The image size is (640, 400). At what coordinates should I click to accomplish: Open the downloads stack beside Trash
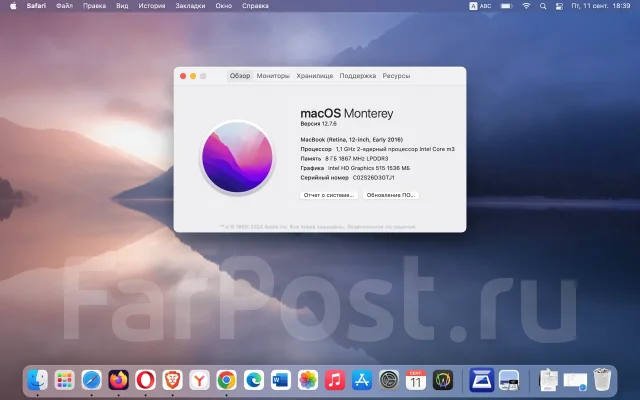[x=575, y=381]
